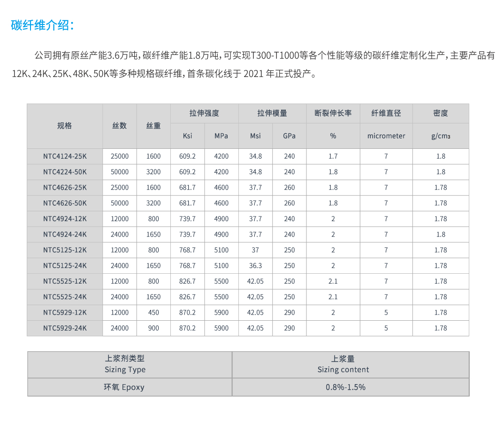This screenshot has width=504, height=432.
Task: Click the 环氧 Epoxy cell
Action: (124, 387)
